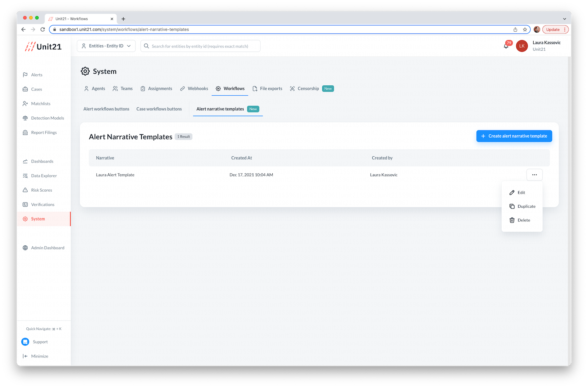Switch to the Webhooks tab
The image size is (588, 388).
[194, 89]
